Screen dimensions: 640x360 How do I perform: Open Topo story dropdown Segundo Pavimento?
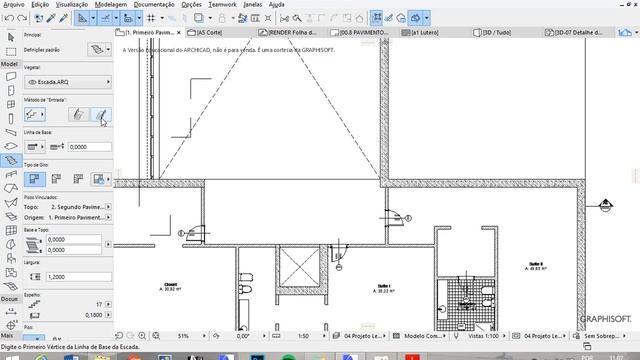click(108, 207)
